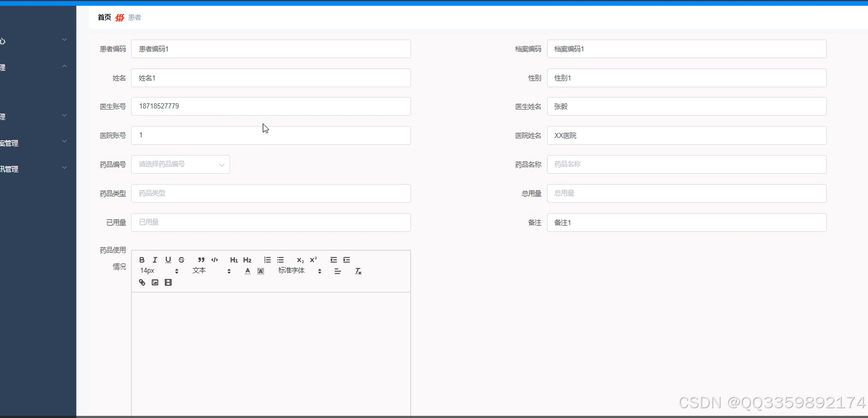Toggle underline formatting in the editor

(x=168, y=260)
